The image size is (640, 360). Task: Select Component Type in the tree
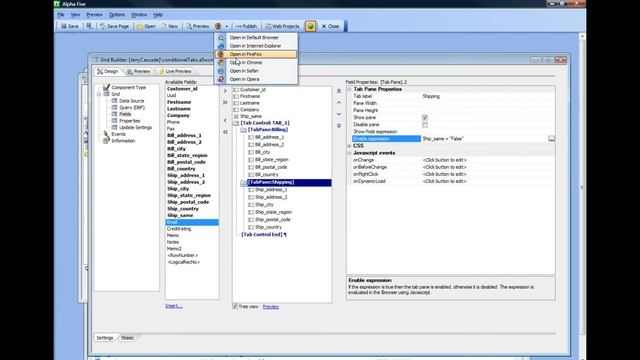coord(129,87)
